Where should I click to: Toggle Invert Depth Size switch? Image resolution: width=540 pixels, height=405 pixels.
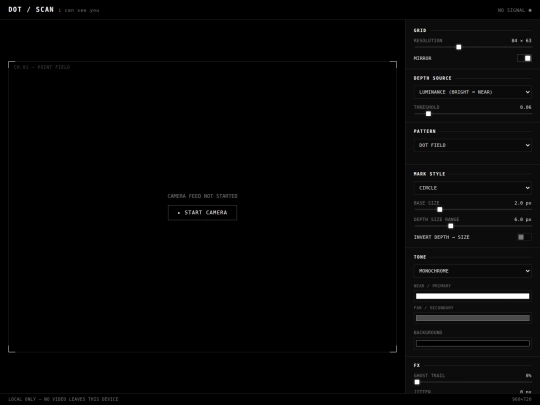click(x=524, y=237)
